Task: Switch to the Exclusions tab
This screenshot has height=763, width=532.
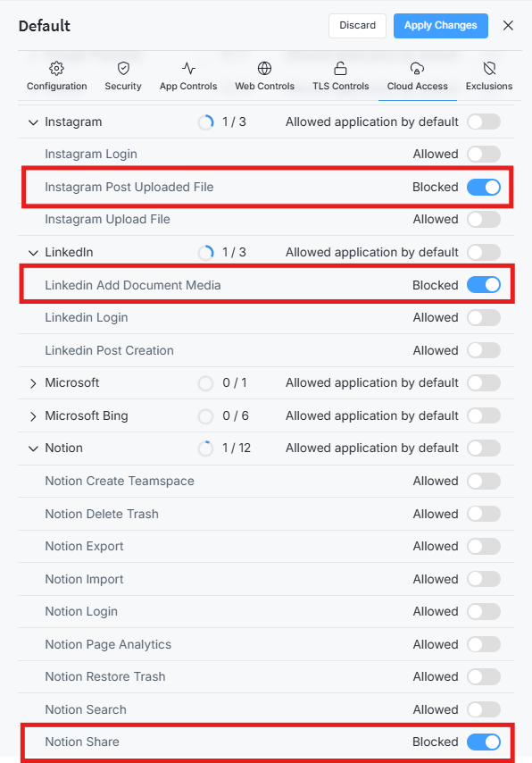Action: [489, 77]
